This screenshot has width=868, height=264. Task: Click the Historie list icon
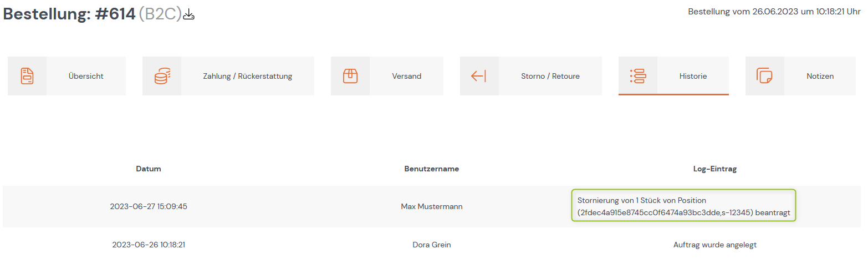pyautogui.click(x=638, y=76)
